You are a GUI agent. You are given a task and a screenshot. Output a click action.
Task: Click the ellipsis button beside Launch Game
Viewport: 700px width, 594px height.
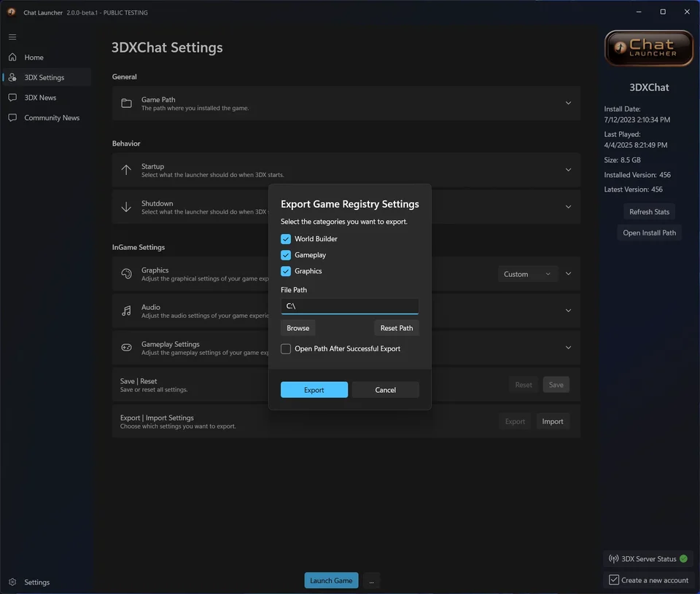(371, 580)
